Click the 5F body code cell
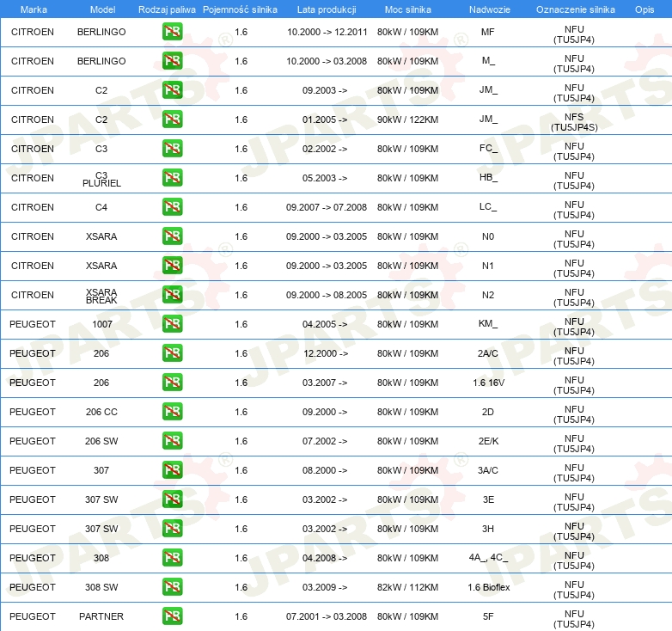This screenshot has width=672, height=631. pos(488,616)
